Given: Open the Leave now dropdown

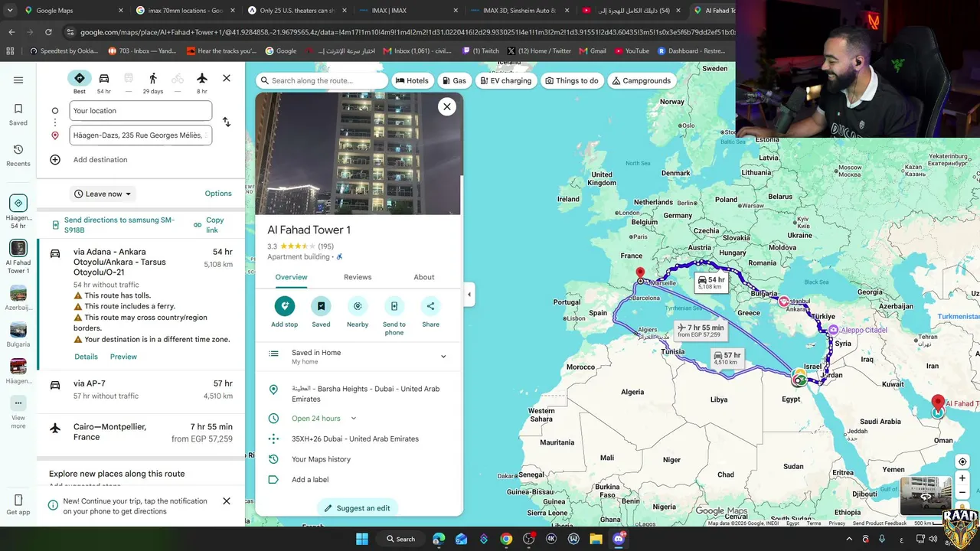Looking at the screenshot, I should tap(102, 194).
